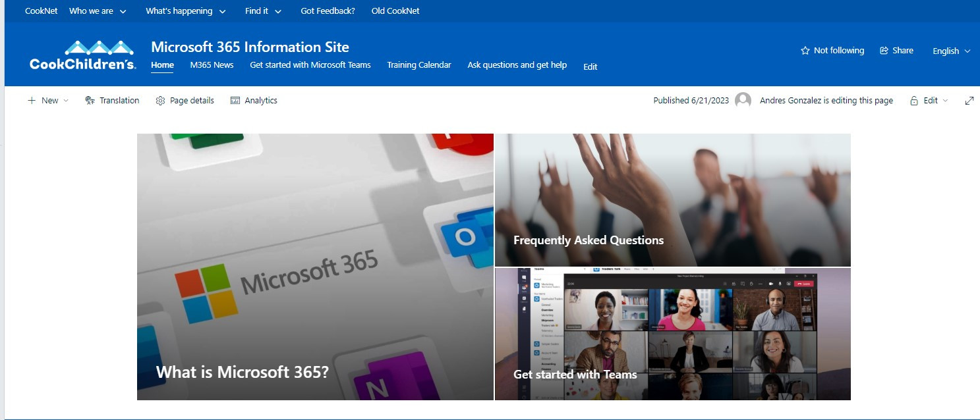Open the Got Feedback? link
The width and height of the screenshot is (980, 420).
coord(328,11)
